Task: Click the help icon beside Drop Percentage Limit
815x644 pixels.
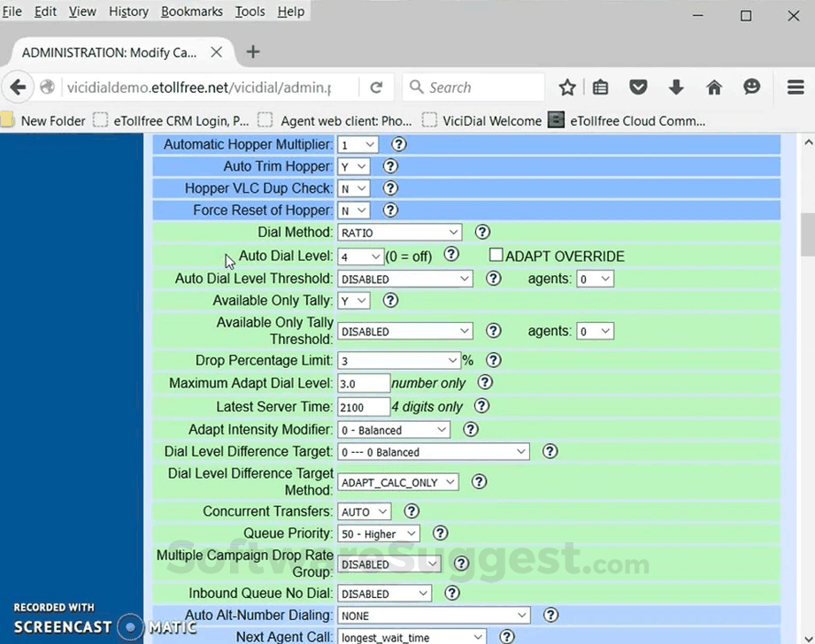Action: pyautogui.click(x=494, y=360)
